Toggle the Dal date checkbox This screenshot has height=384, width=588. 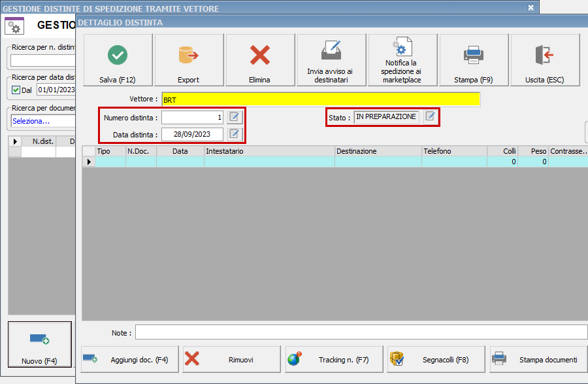[16, 90]
